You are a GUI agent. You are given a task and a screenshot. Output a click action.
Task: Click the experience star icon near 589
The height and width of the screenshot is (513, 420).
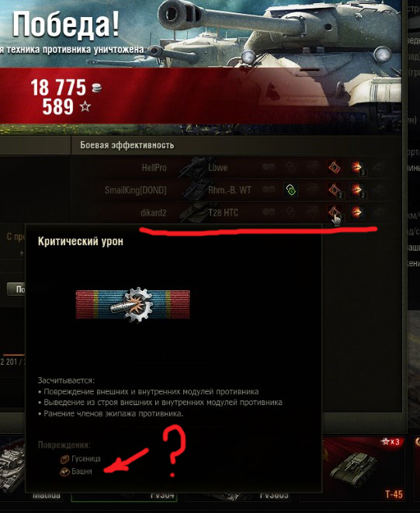[85, 106]
